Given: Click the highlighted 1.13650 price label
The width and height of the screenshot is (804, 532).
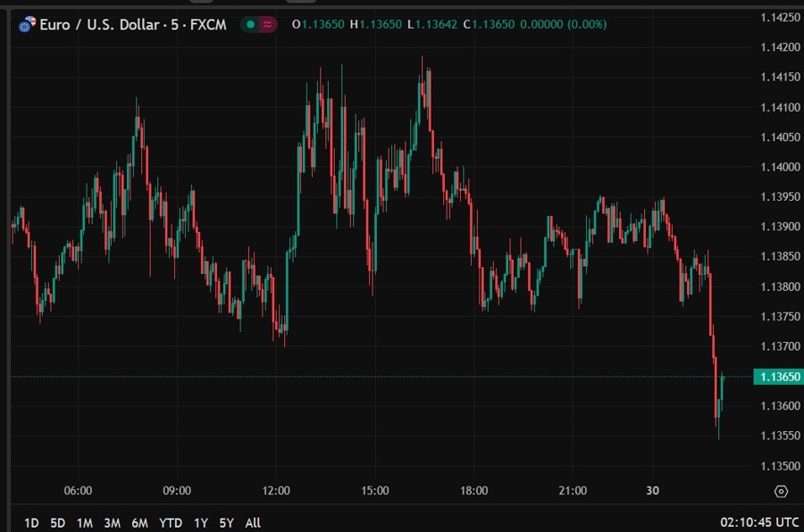Looking at the screenshot, I should coord(775,377).
